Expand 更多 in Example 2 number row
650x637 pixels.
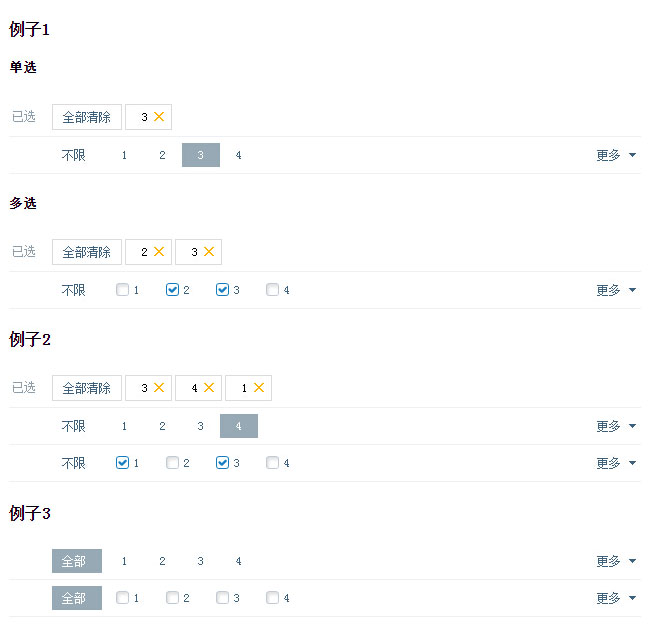coord(616,426)
